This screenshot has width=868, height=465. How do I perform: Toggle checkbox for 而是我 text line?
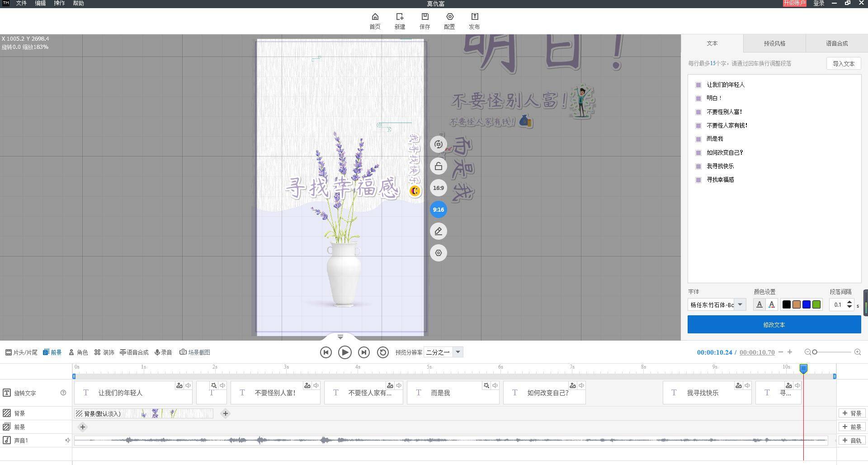(x=698, y=139)
